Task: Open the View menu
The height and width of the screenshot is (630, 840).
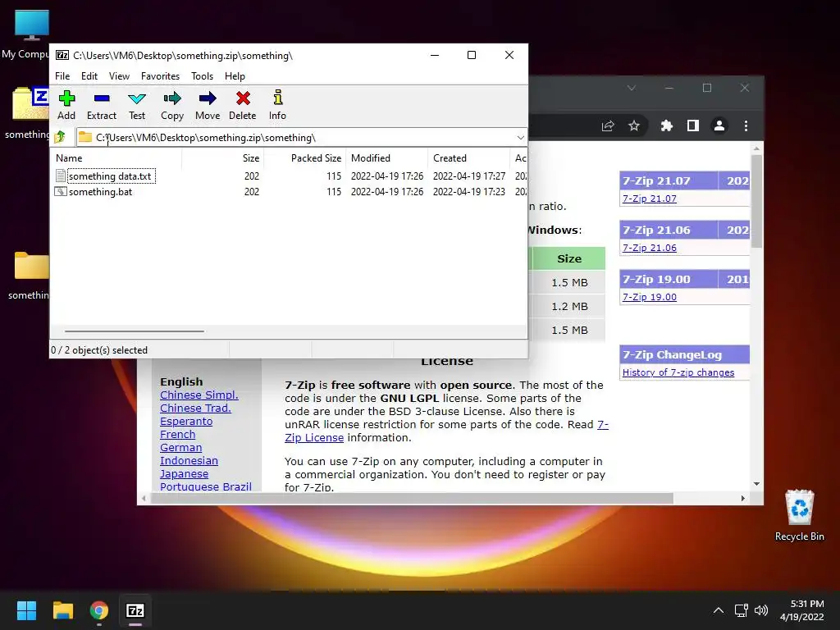Action: (119, 76)
